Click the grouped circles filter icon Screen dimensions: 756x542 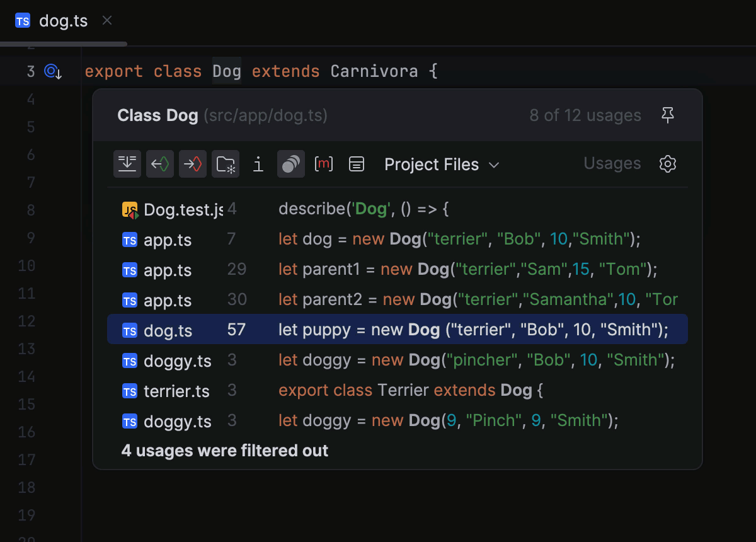coord(290,164)
